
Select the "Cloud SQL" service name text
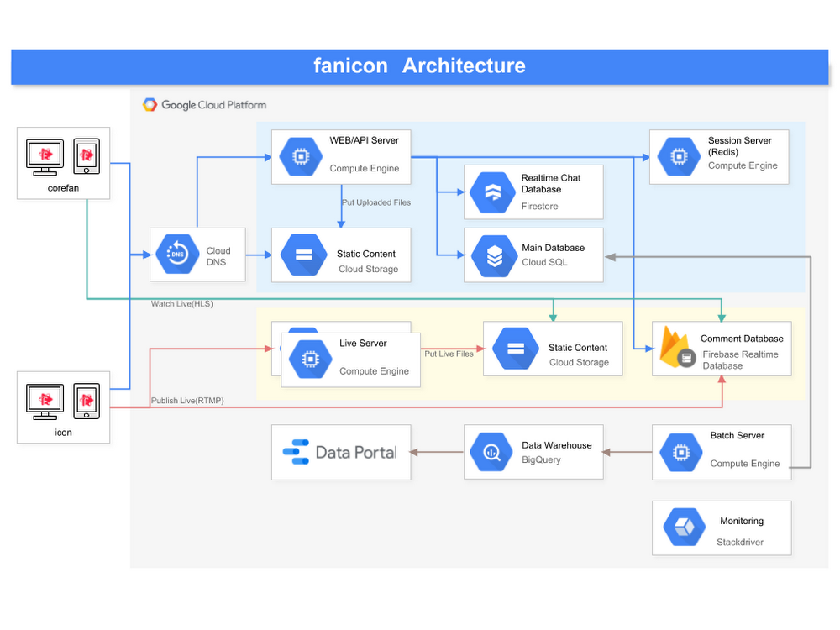(544, 262)
